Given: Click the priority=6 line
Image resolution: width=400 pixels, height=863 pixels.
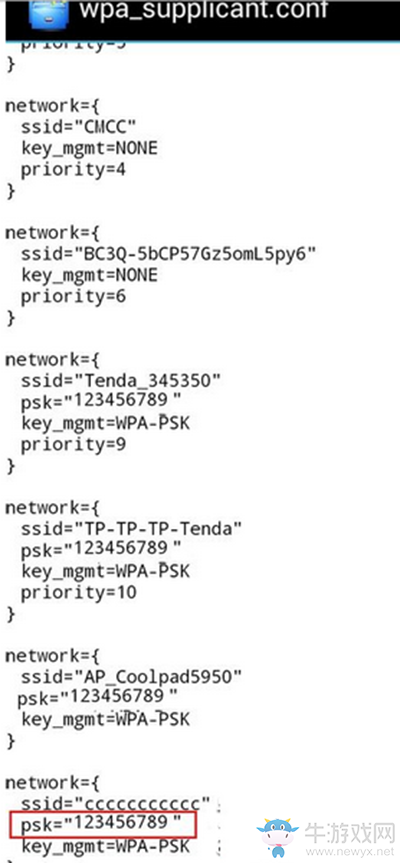Looking at the screenshot, I should pyautogui.click(x=73, y=297).
